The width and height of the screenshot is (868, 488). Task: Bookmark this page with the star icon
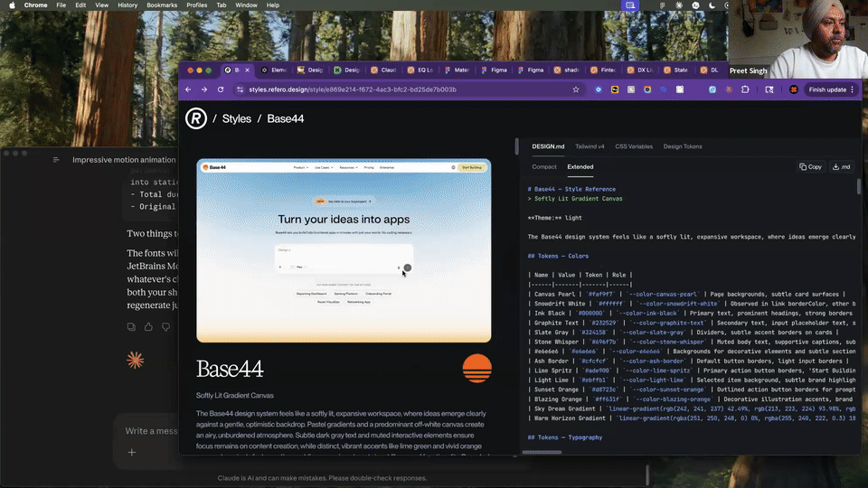(x=576, y=89)
